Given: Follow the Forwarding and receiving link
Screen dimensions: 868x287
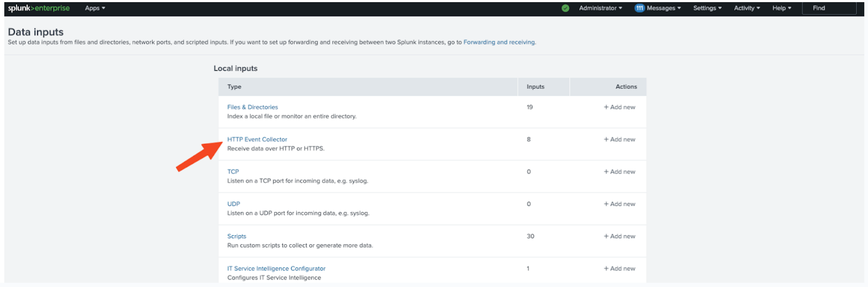Looking at the screenshot, I should (499, 42).
